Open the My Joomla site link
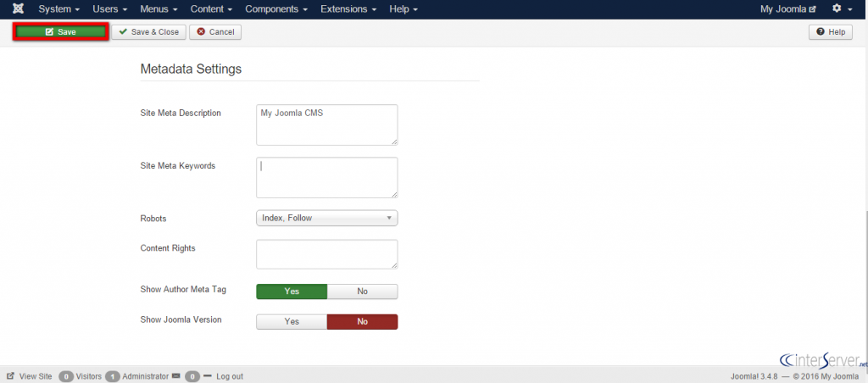 point(787,9)
